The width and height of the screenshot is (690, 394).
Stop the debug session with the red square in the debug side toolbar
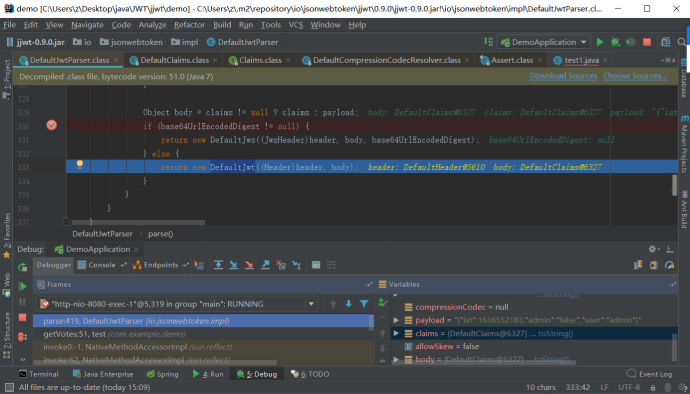22,317
